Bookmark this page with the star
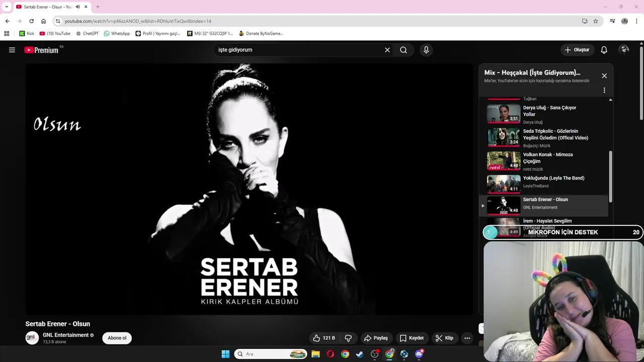The image size is (644, 362). click(596, 21)
